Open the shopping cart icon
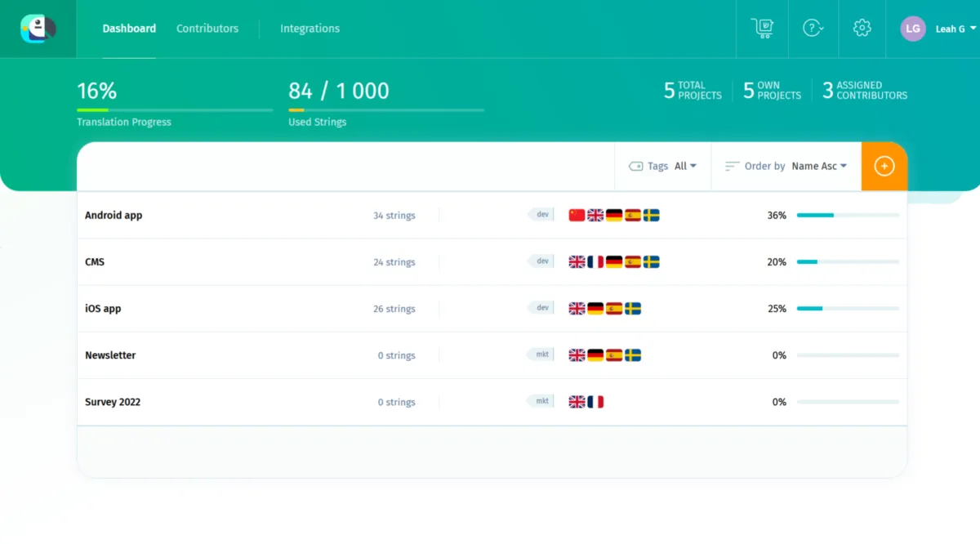Viewport: 980px width, 544px height. point(762,28)
